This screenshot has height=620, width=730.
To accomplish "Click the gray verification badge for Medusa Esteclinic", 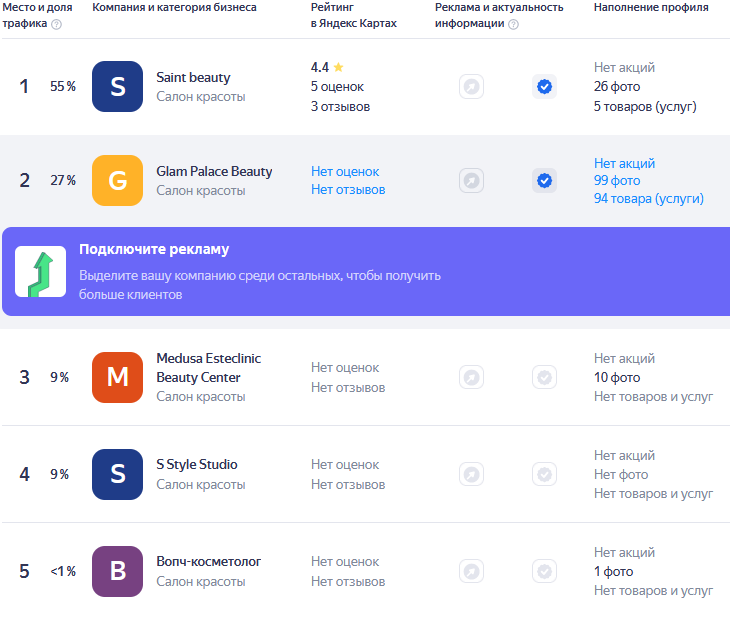I will click(x=544, y=377).
